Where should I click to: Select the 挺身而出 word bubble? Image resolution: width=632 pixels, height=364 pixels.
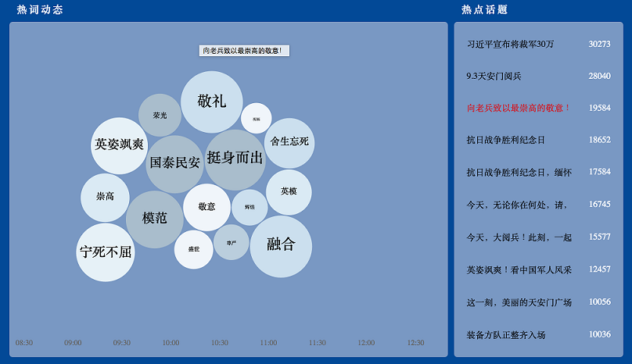(x=235, y=159)
